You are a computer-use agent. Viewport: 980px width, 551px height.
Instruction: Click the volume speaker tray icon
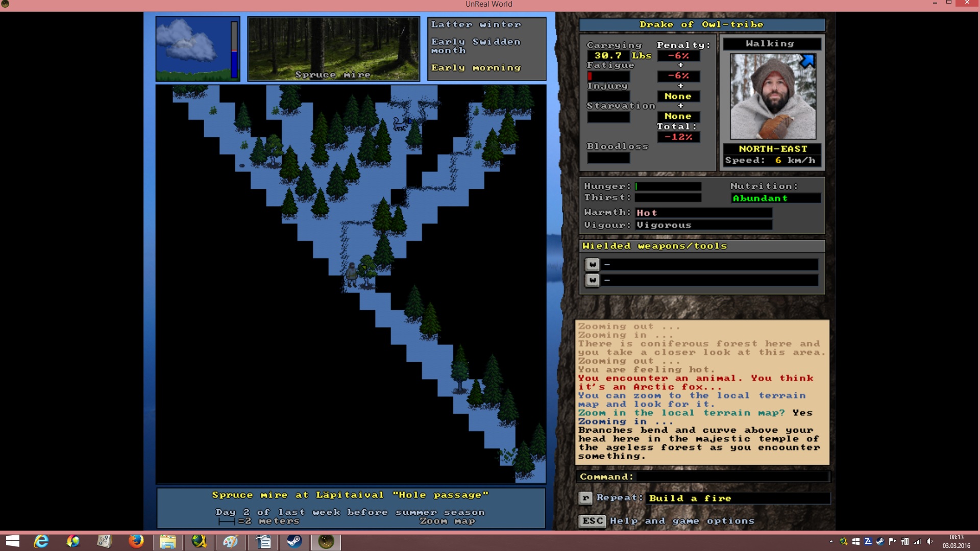pyautogui.click(x=929, y=541)
